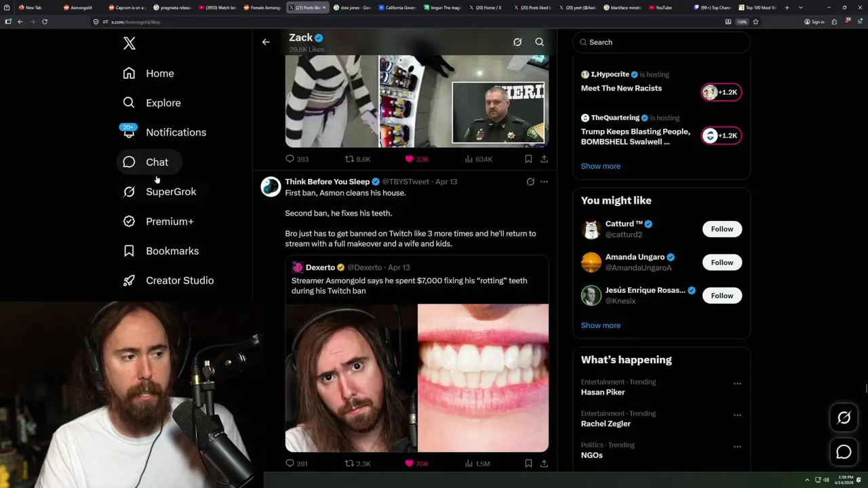
Task: Open floating chat messages button
Action: pos(844,451)
